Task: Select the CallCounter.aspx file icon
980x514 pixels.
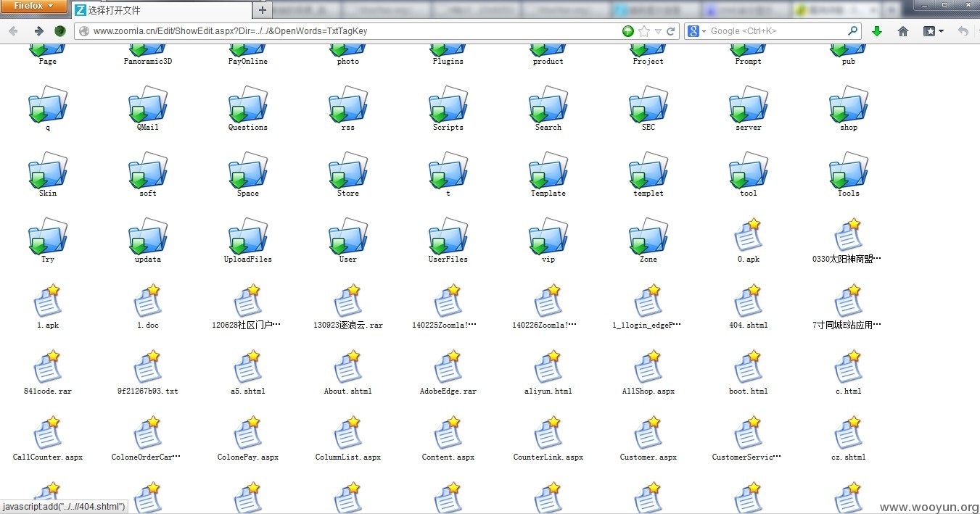Action: 47,433
